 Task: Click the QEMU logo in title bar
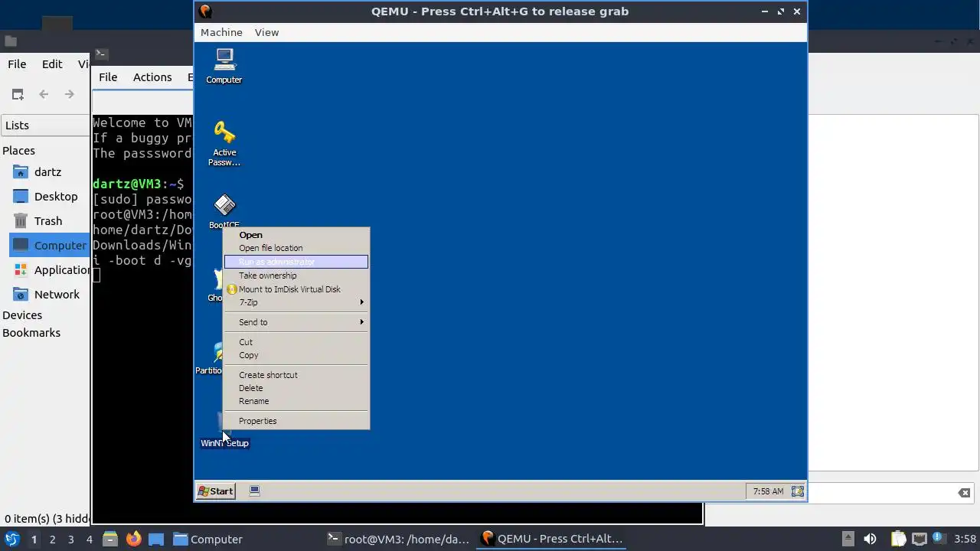[205, 11]
